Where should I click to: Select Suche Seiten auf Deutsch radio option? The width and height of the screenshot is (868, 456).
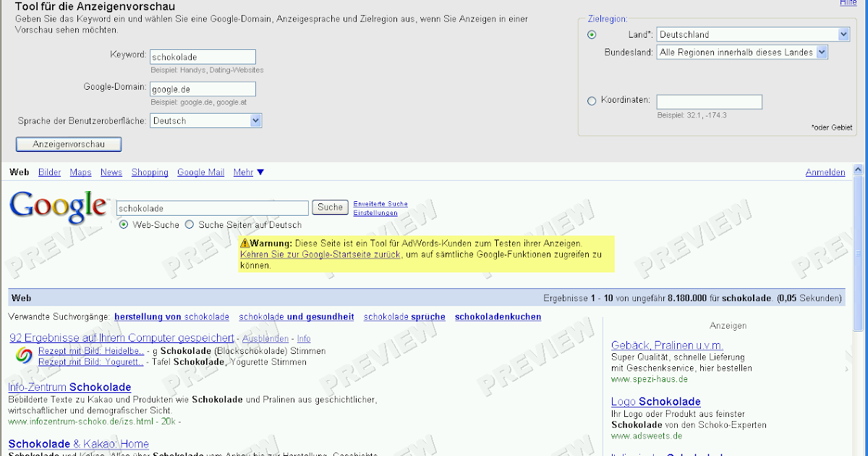point(190,225)
